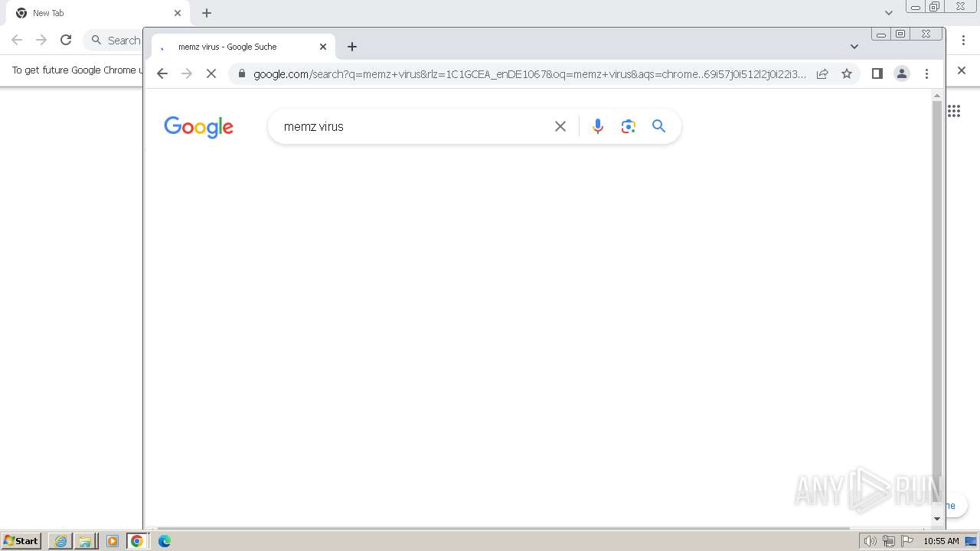
Task: Open tab search dropdown in front window
Action: pyautogui.click(x=854, y=47)
